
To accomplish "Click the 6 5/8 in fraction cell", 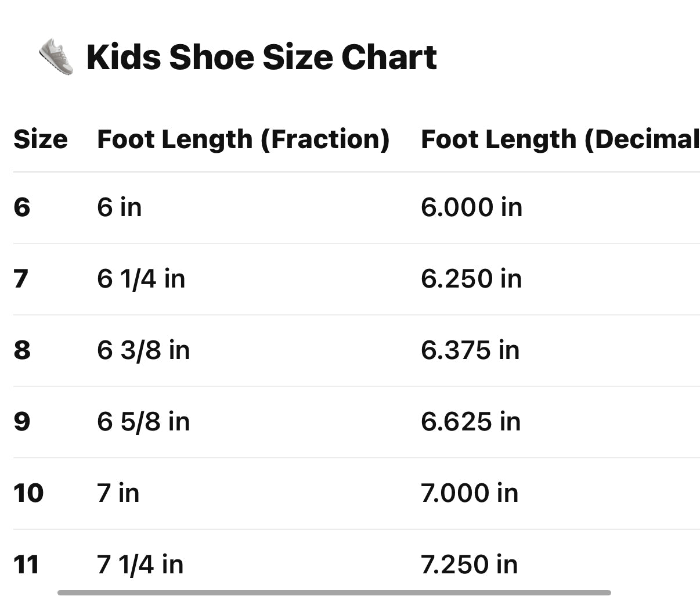I will click(x=143, y=422).
